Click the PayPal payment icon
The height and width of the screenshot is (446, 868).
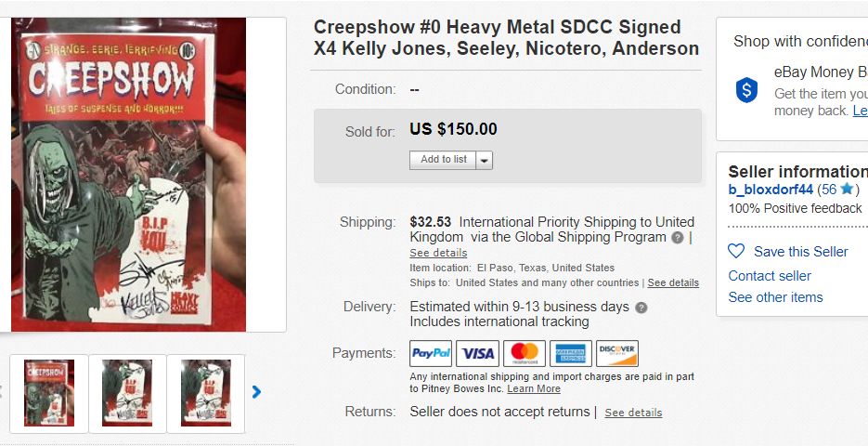pos(431,353)
